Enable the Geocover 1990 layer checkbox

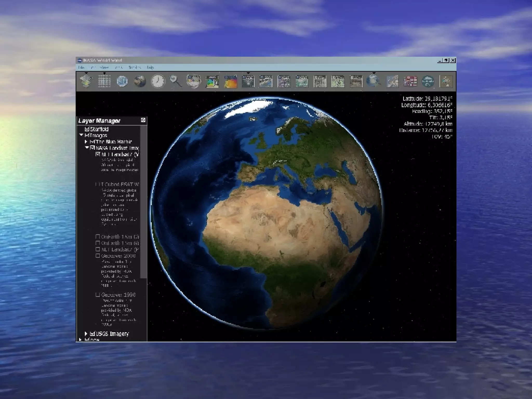click(98, 295)
